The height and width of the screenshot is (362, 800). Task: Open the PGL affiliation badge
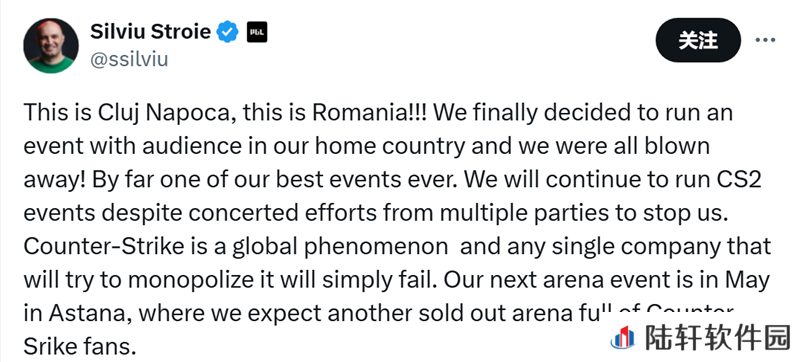tap(257, 33)
